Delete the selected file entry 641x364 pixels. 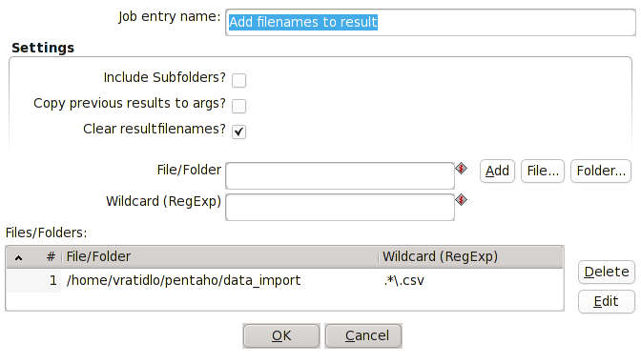[607, 272]
